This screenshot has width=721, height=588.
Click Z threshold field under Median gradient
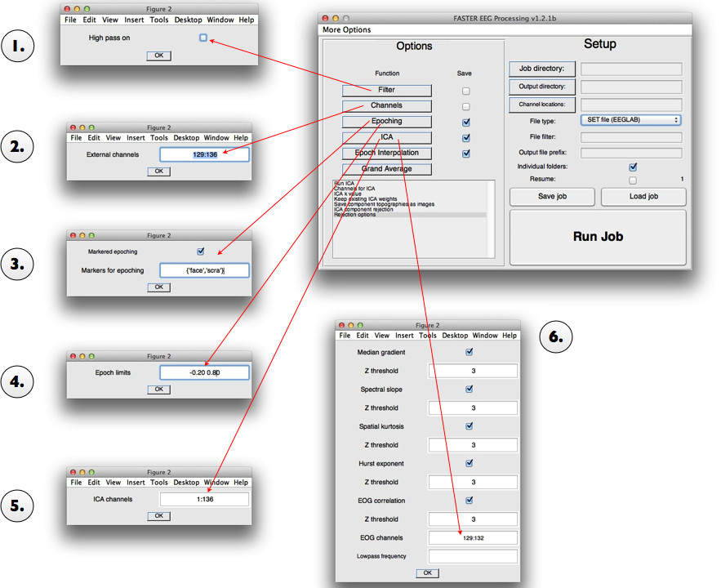(x=473, y=371)
